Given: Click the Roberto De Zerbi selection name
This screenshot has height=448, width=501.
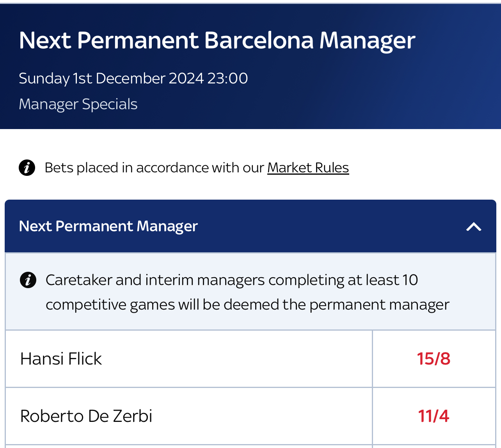Looking at the screenshot, I should (86, 416).
